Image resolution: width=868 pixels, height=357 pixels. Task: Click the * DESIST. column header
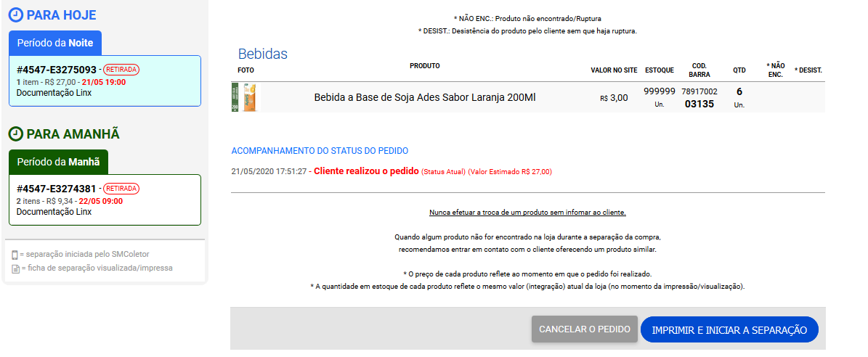coord(808,70)
